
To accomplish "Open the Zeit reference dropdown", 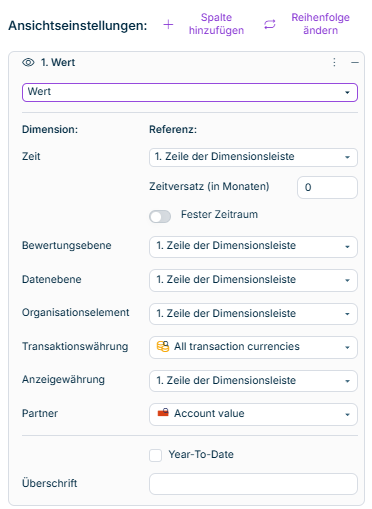I will 253,157.
